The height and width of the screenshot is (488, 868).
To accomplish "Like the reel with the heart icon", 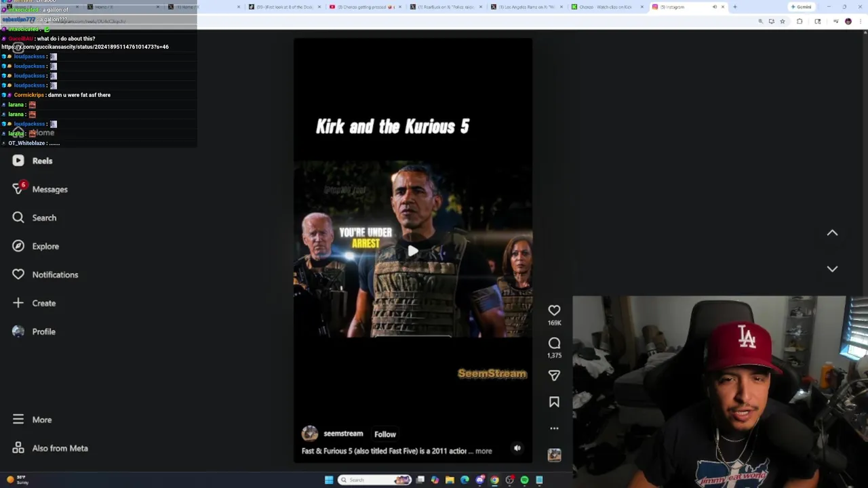I will [x=554, y=310].
